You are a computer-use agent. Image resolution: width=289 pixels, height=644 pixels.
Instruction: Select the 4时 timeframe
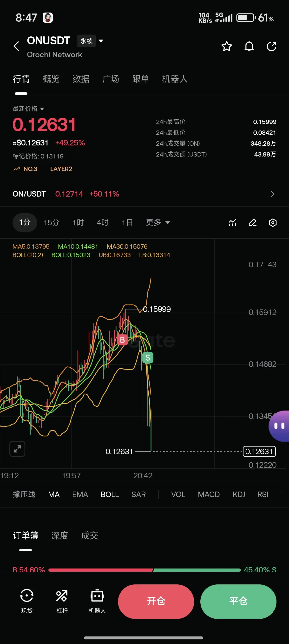point(103,222)
